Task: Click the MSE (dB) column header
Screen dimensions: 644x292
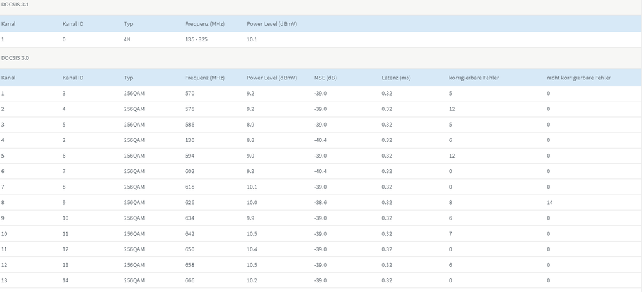Action: coord(325,78)
